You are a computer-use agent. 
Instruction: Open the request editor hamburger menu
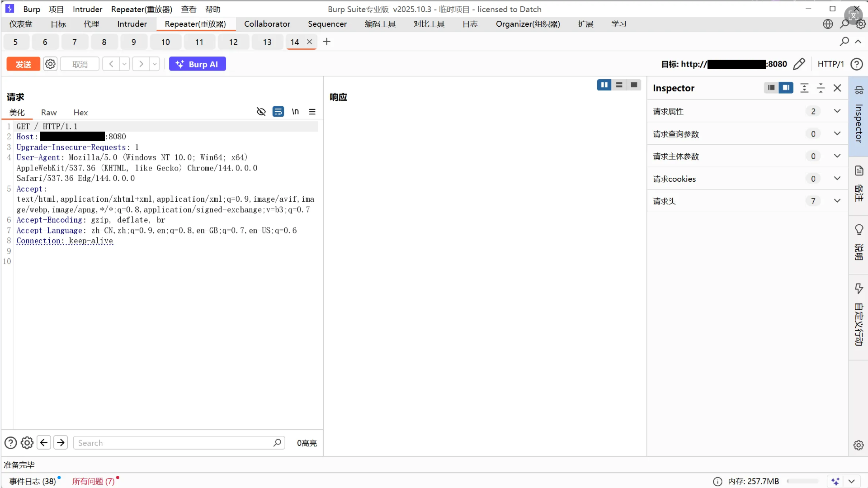click(x=312, y=112)
